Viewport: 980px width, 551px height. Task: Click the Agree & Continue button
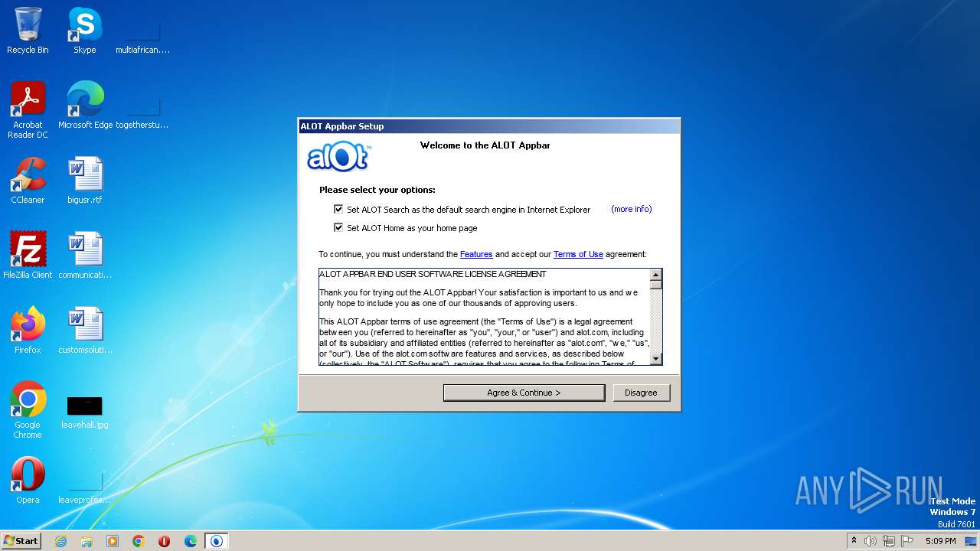(x=524, y=393)
